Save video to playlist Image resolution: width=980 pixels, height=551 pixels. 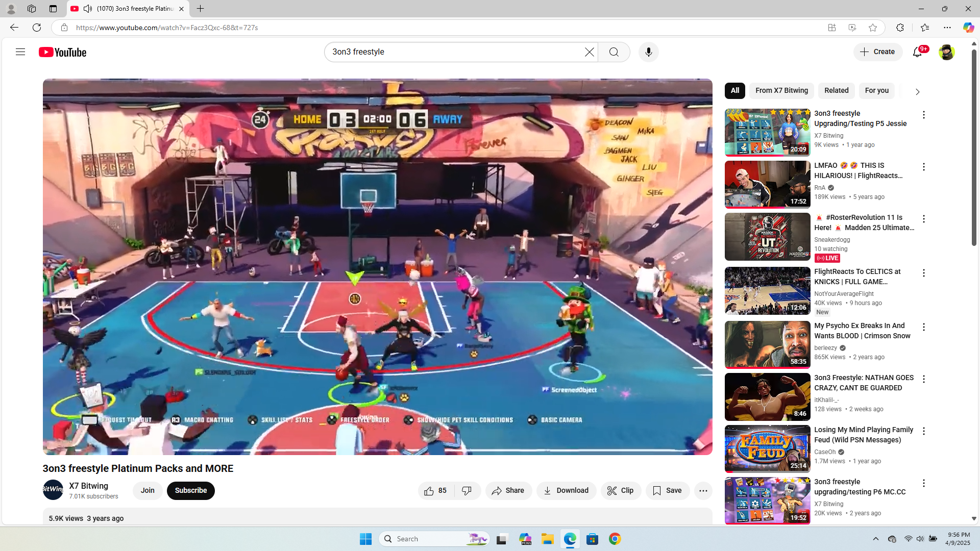[x=667, y=490]
